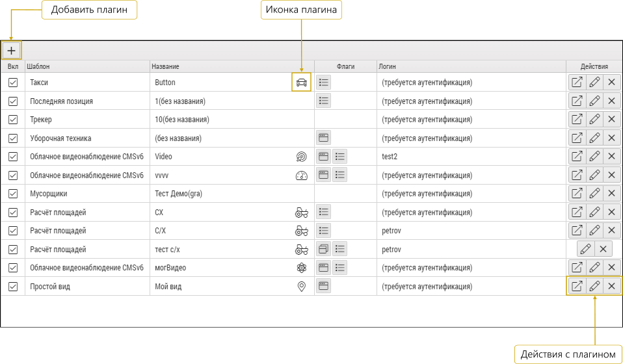Screen dimensions: 623x364
Task: Select the 10(без названия) name cell
Action: (x=232, y=120)
